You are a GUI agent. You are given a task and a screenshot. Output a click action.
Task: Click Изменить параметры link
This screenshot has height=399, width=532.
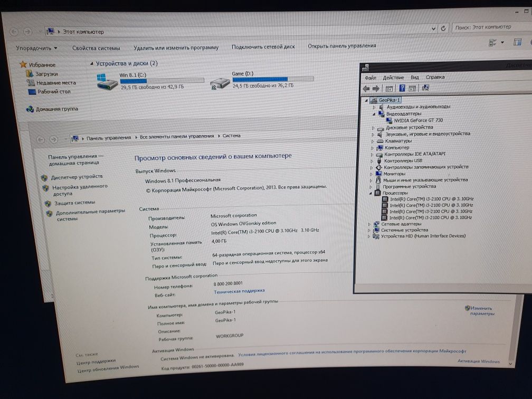point(481,311)
